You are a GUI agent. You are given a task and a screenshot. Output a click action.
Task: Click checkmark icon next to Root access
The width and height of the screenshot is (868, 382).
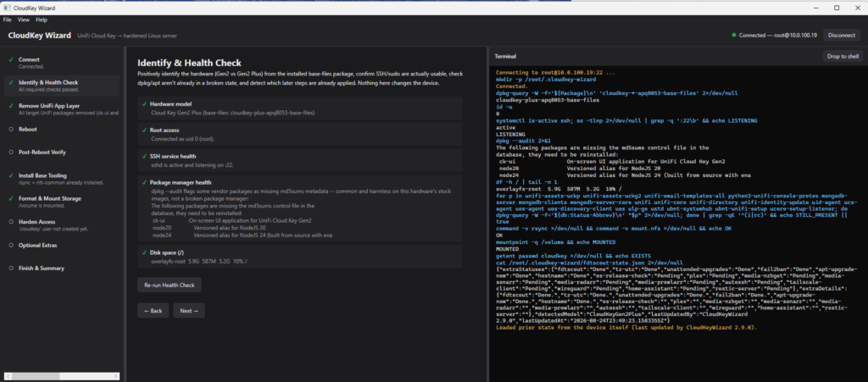144,130
